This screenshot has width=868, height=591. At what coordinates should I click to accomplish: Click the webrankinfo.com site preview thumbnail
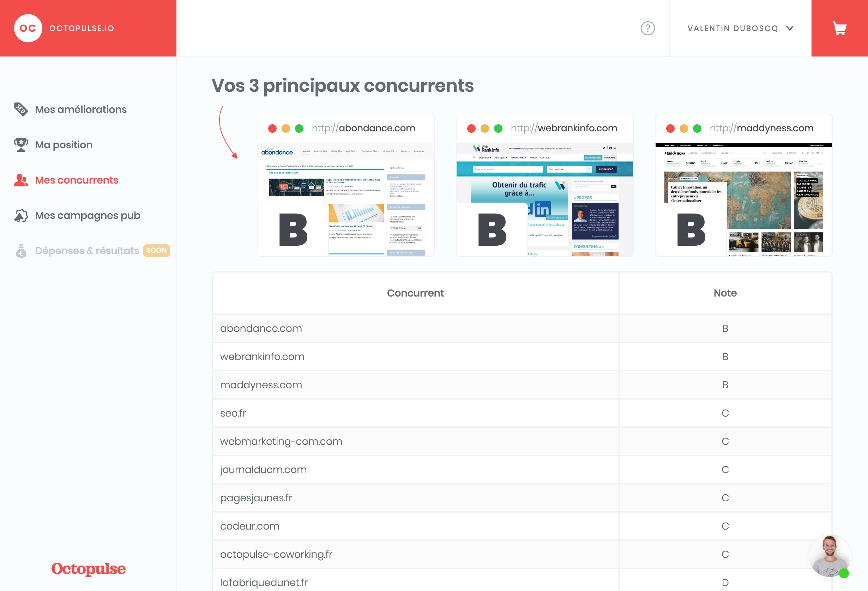tap(544, 200)
